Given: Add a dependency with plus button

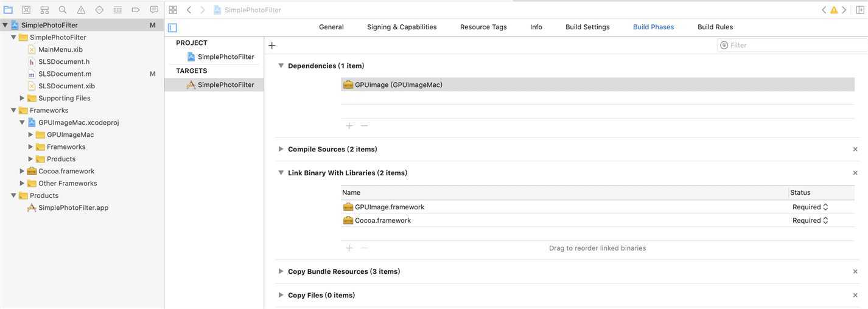Looking at the screenshot, I should (x=349, y=125).
